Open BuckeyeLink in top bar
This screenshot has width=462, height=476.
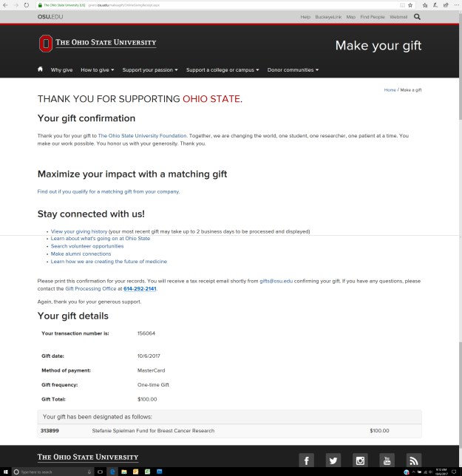pos(329,16)
